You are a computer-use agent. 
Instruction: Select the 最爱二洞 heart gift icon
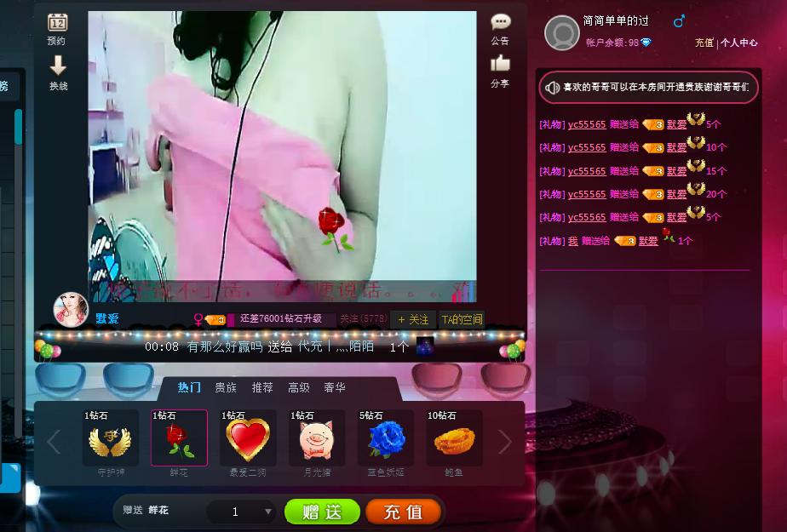[247, 438]
